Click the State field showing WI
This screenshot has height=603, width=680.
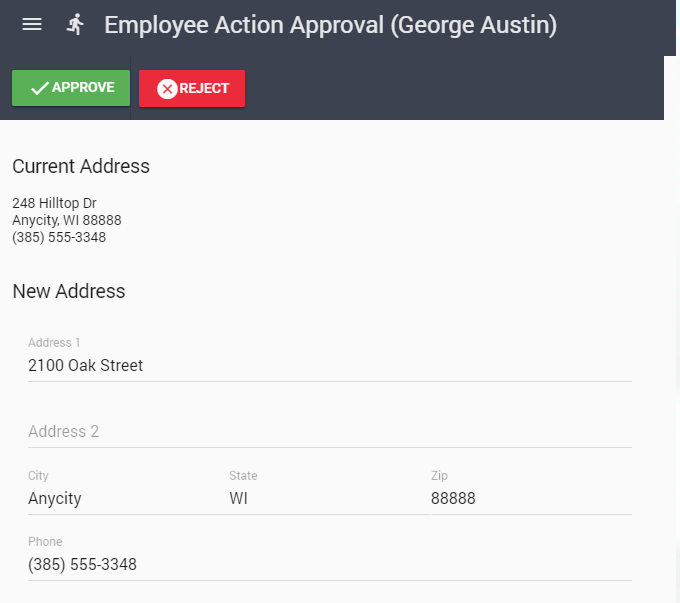(320, 498)
